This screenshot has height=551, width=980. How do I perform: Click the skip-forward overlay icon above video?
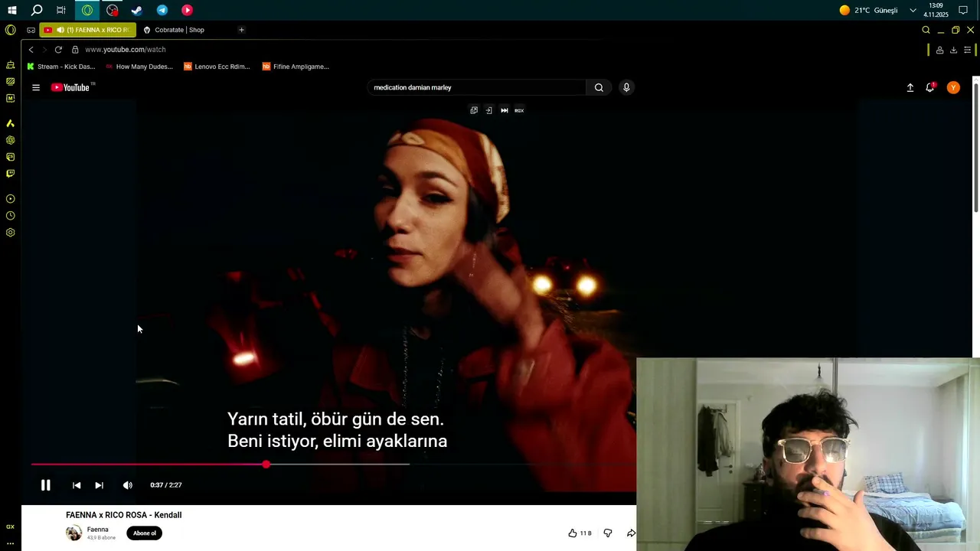(504, 110)
